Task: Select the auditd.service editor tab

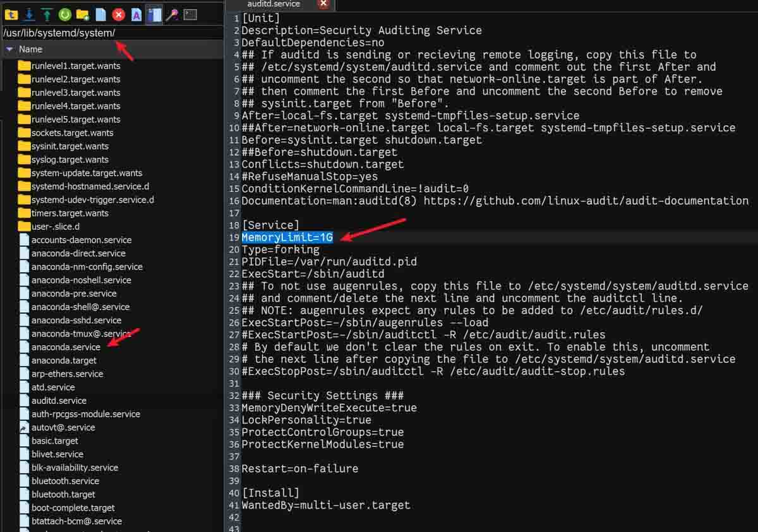Action: click(x=272, y=4)
